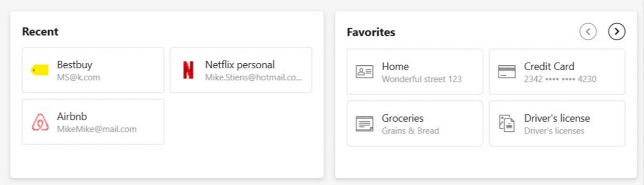
Task: Click the red Netflix logo icon
Action: point(188,70)
